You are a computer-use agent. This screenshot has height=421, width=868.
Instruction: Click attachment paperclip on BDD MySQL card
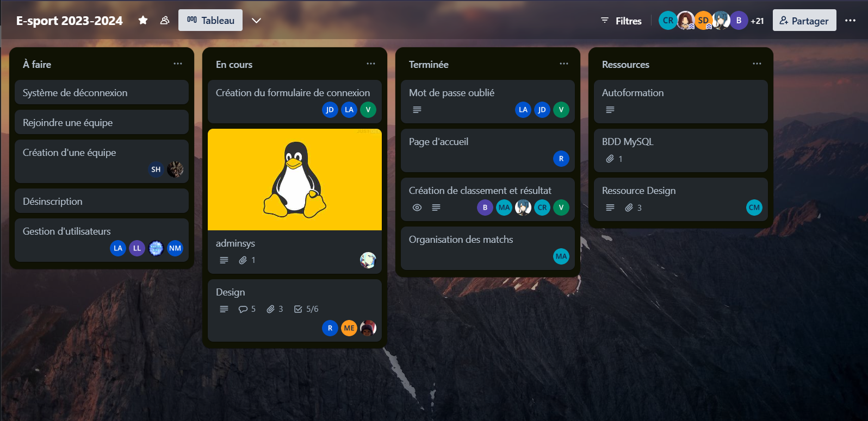click(610, 159)
